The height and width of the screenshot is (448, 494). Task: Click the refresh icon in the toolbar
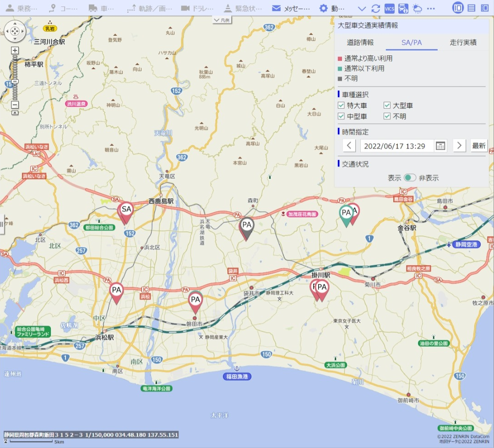tap(375, 9)
